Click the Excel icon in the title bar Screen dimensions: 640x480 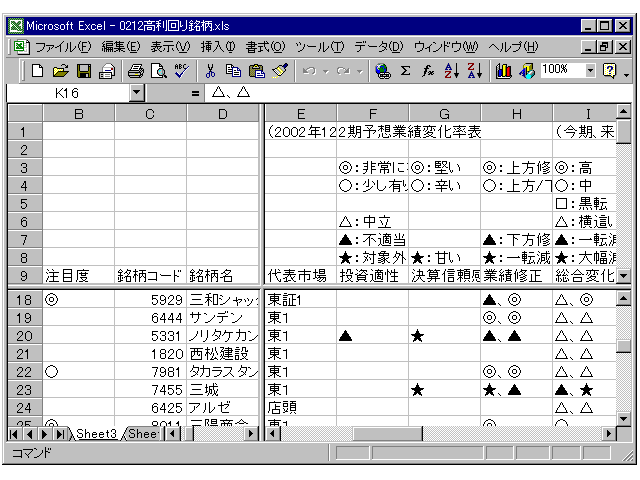point(16,26)
